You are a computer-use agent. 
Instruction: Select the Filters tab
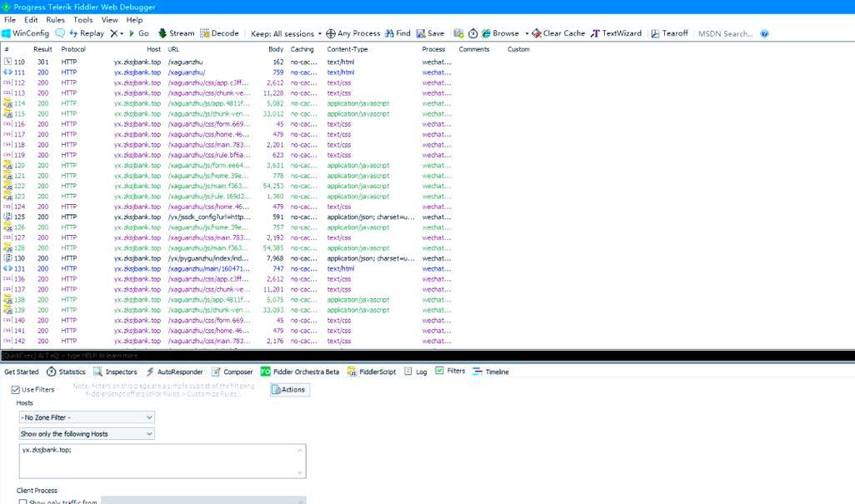pos(450,371)
